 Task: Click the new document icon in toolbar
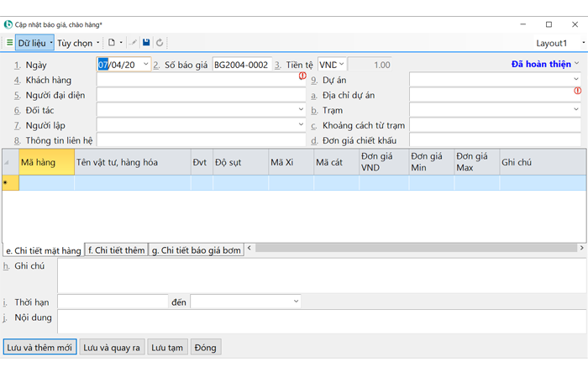(x=111, y=43)
